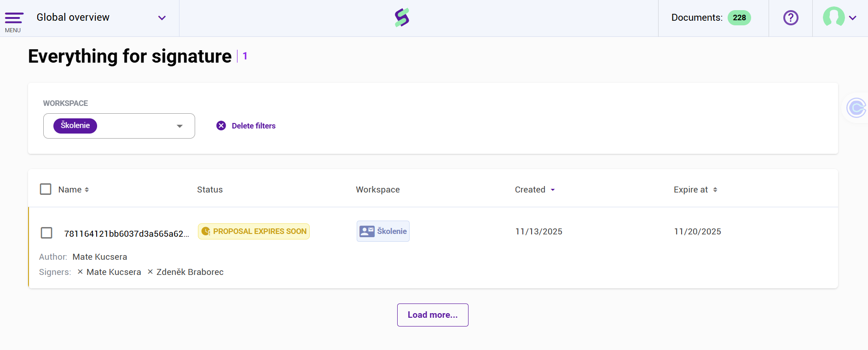Expand the Global overview dropdown

click(162, 18)
